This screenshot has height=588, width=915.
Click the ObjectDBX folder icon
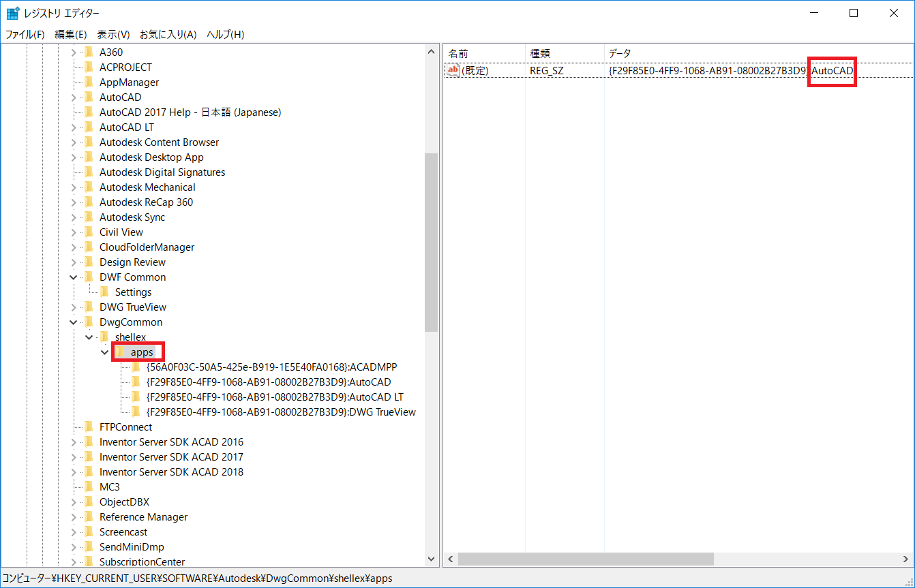89,501
